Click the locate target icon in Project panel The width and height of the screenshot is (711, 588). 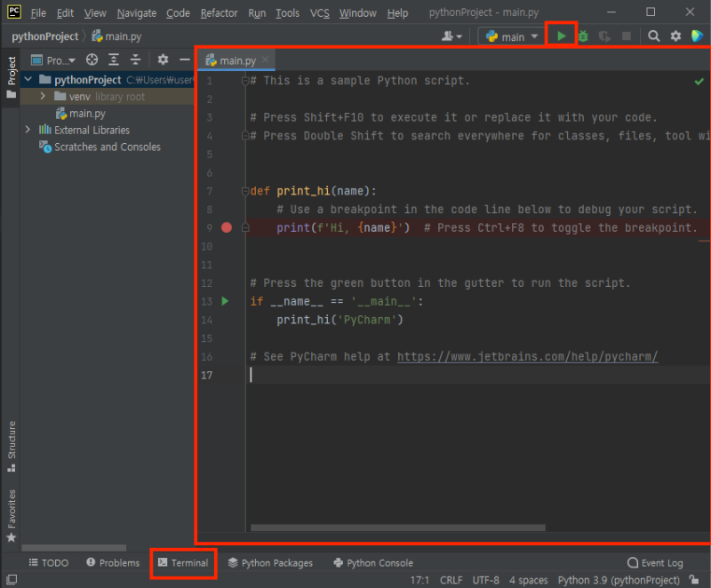(92, 60)
